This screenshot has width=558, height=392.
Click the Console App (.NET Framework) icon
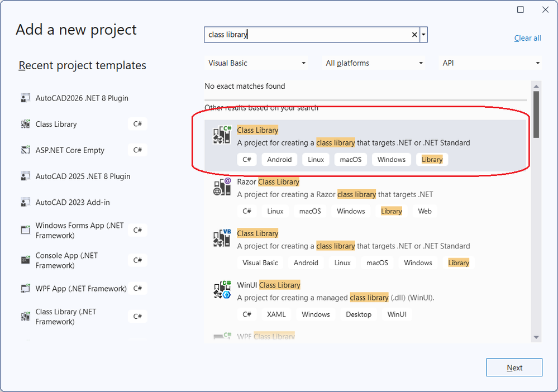pyautogui.click(x=25, y=260)
